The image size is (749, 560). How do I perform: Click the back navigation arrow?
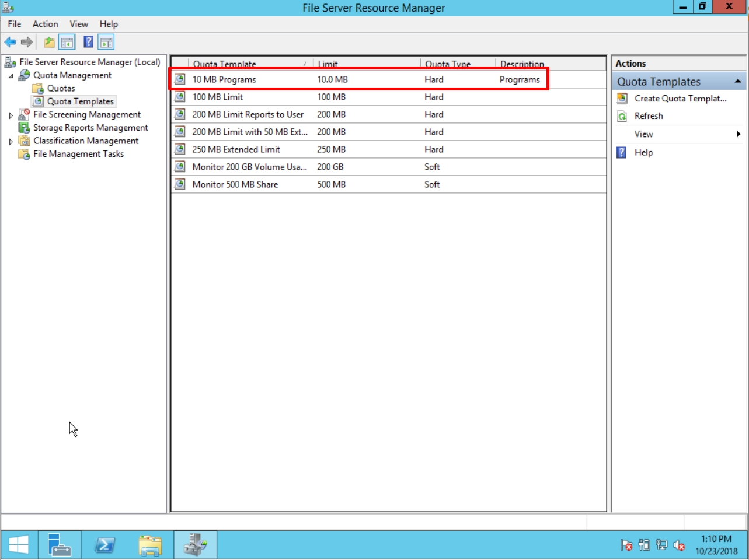(x=9, y=41)
